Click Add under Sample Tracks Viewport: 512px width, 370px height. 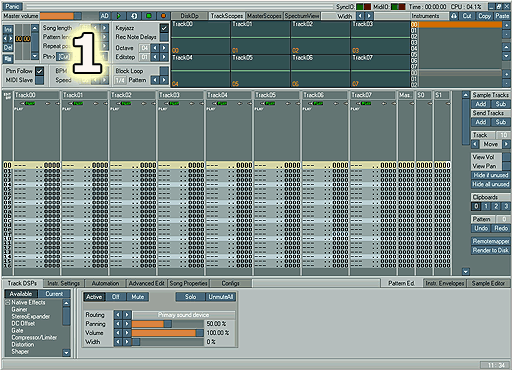480,104
